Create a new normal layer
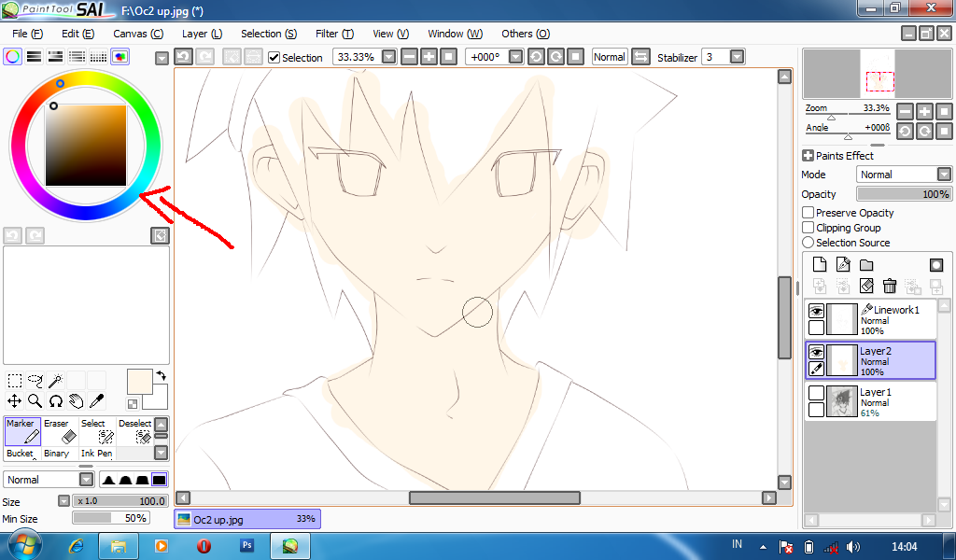956x560 pixels. (x=820, y=264)
